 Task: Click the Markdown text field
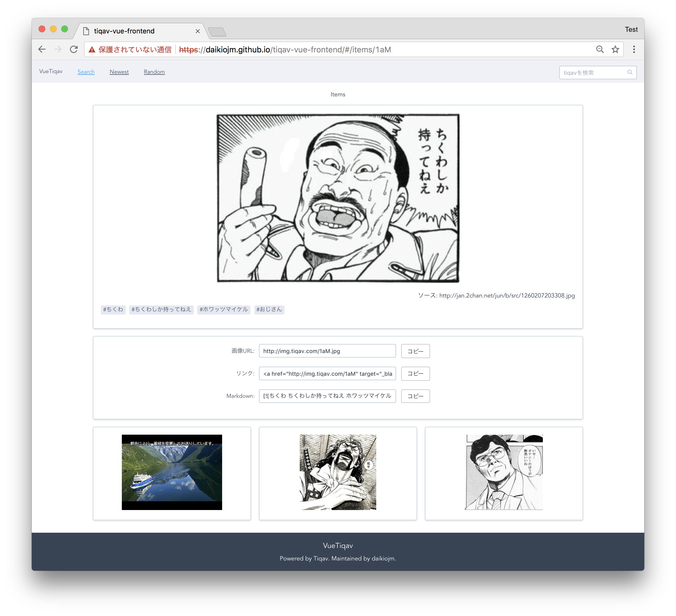click(327, 396)
